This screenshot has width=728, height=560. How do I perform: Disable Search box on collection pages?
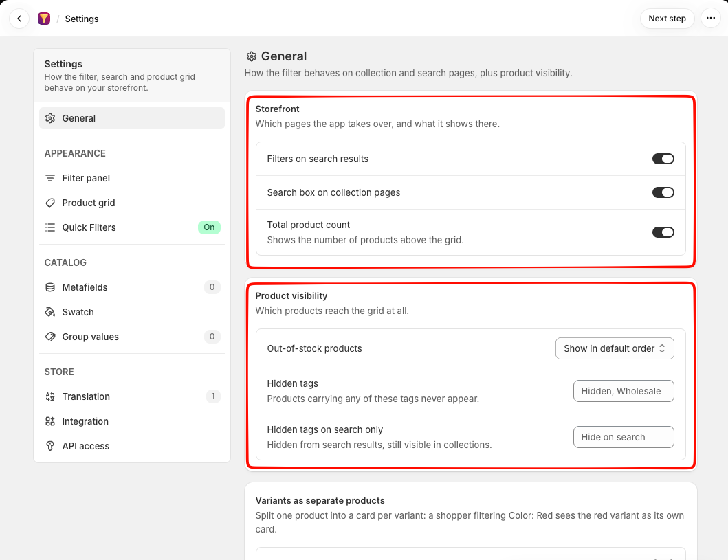[663, 192]
